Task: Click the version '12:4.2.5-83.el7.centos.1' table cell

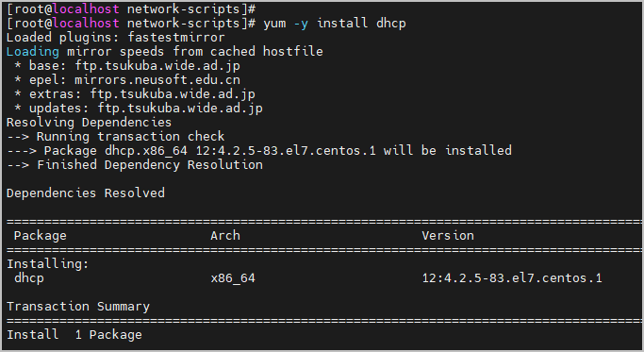Action: 512,278
